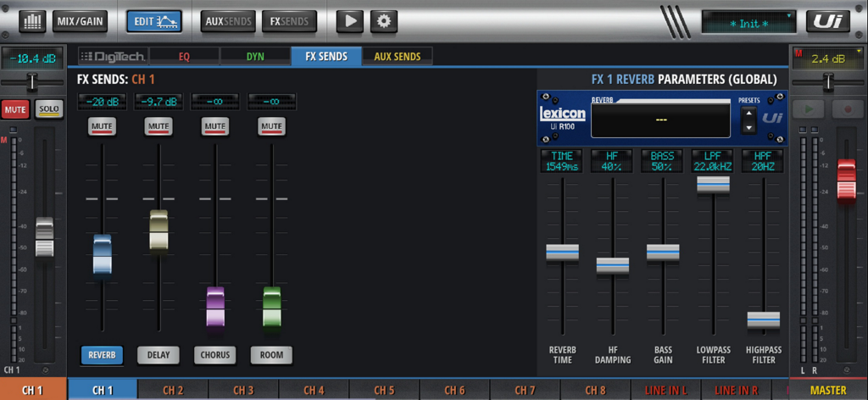
Task: Click the reverb presets down arrow
Action: click(748, 127)
